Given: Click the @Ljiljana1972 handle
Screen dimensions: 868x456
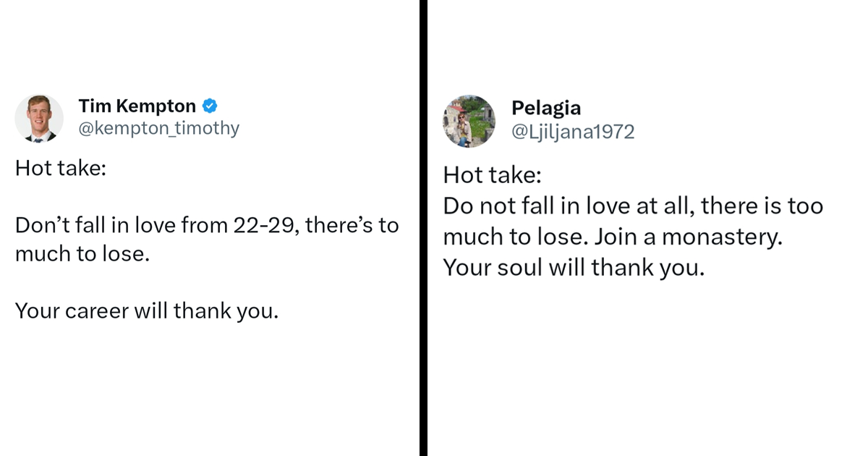Looking at the screenshot, I should 572,132.
